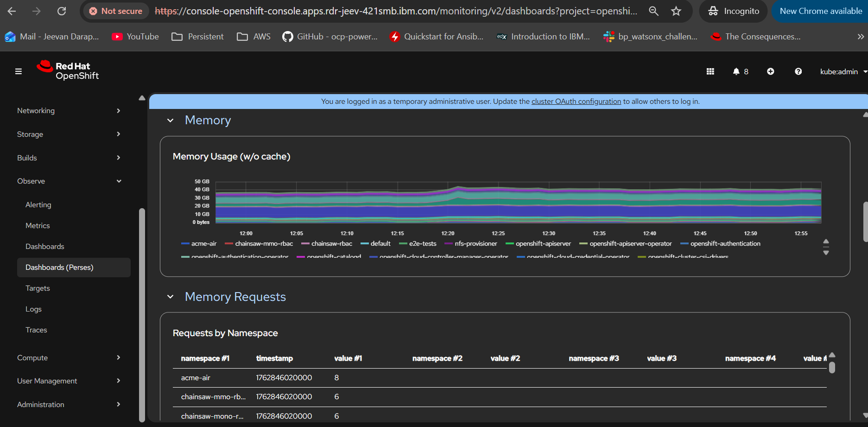This screenshot has width=868, height=427.
Task: Collapse the Memory section
Action: point(171,121)
